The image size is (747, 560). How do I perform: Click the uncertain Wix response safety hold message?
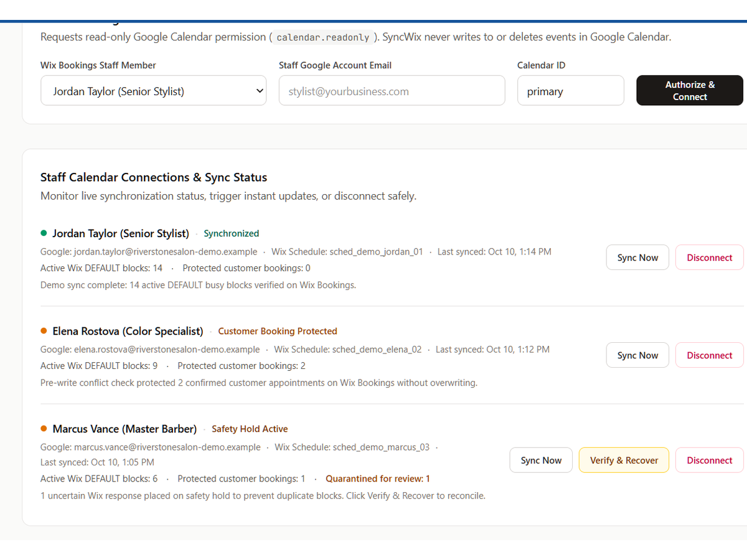263,496
